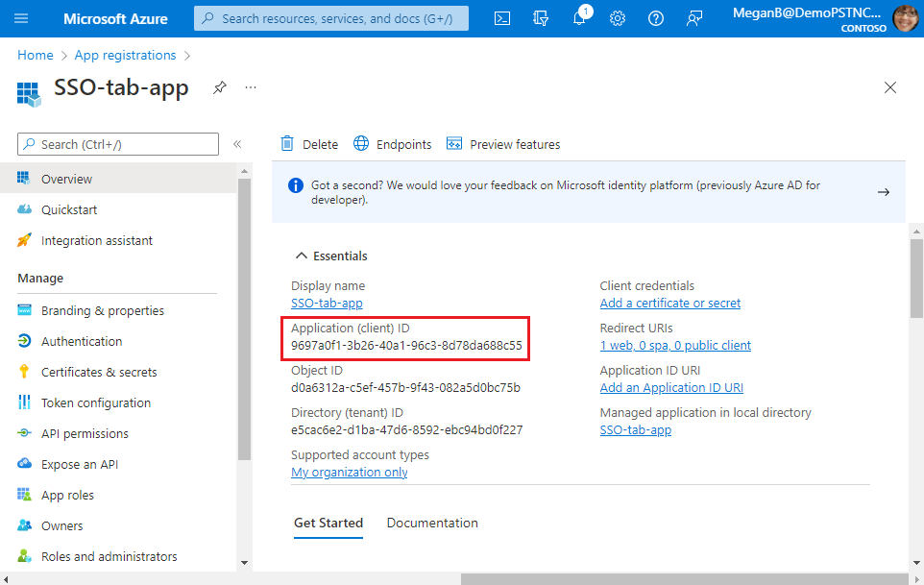The width and height of the screenshot is (924, 585).
Task: Click the Expose an API cloud icon
Action: pos(24,463)
